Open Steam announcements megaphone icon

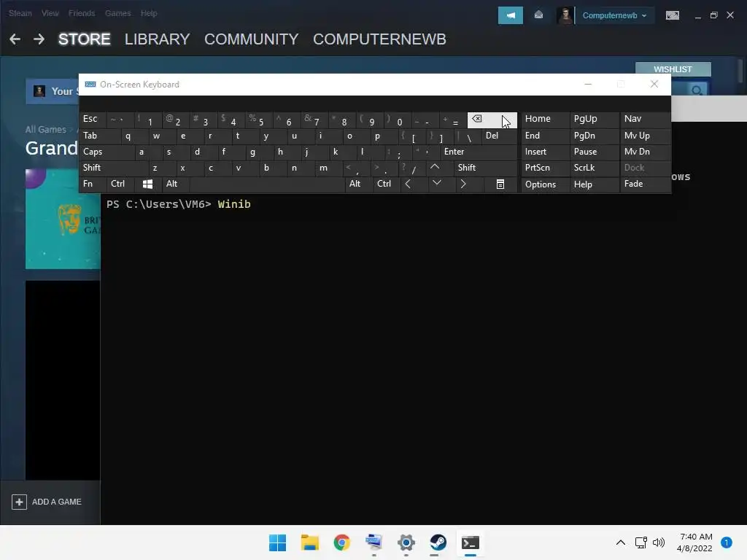point(510,15)
